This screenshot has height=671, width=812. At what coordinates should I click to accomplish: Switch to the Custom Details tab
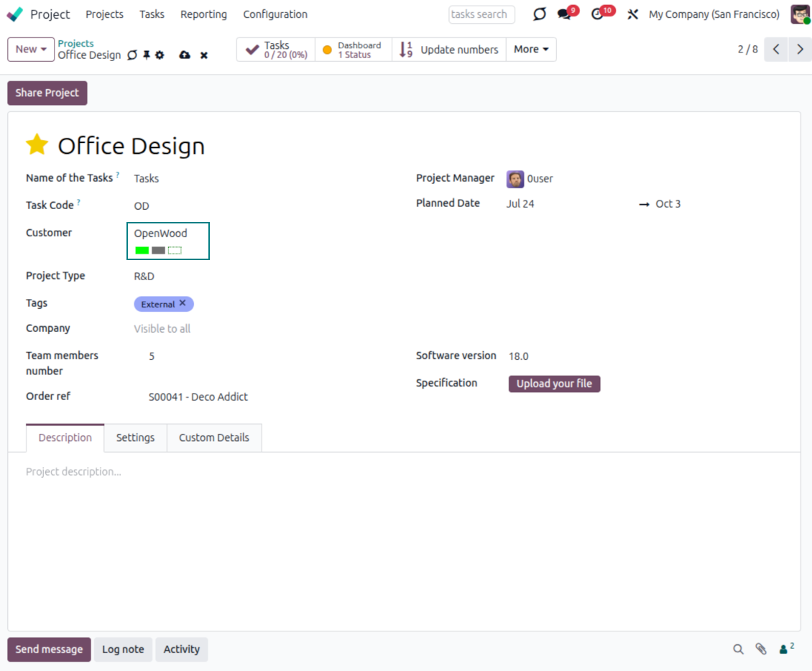[213, 438]
